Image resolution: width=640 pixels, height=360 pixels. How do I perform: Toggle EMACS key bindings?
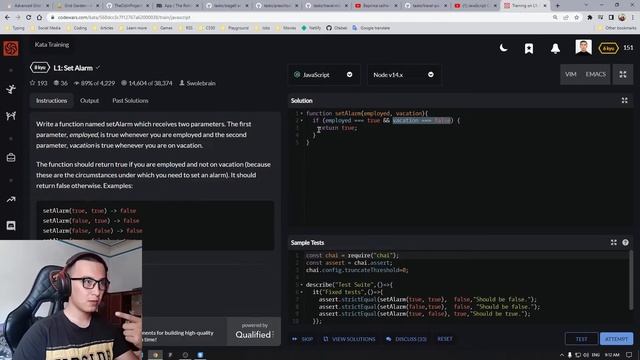click(x=596, y=74)
